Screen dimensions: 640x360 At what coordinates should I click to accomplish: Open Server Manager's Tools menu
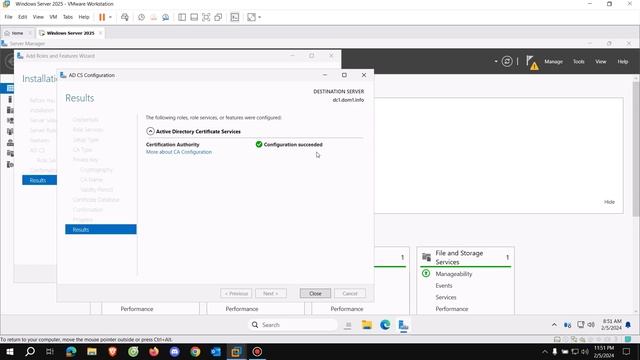tap(578, 62)
